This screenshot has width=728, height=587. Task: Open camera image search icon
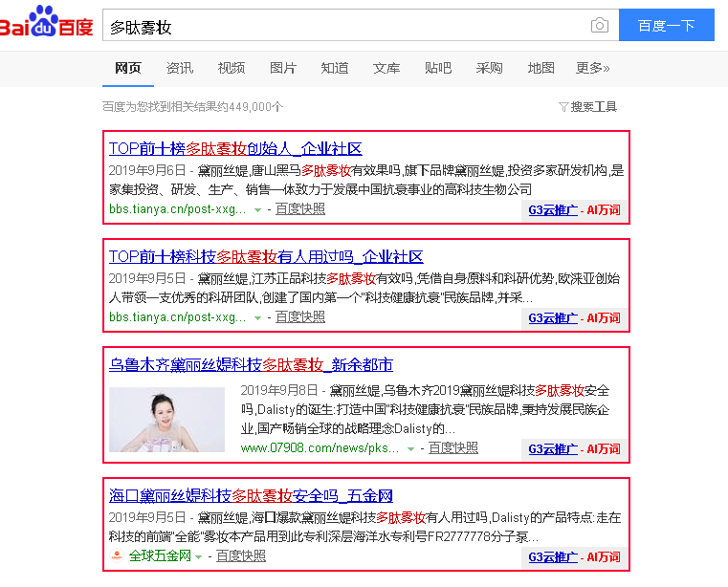click(x=600, y=25)
